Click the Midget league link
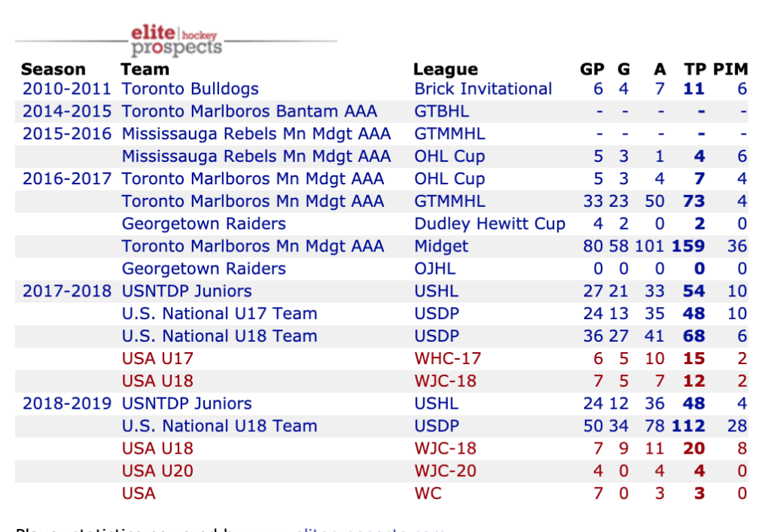This screenshot has width=771, height=532. point(441,246)
